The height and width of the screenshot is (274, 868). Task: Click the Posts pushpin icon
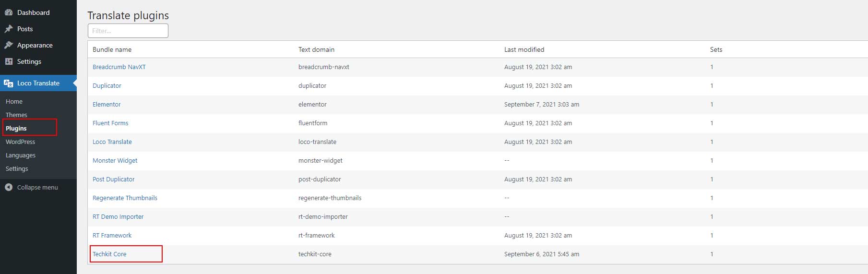(x=9, y=29)
